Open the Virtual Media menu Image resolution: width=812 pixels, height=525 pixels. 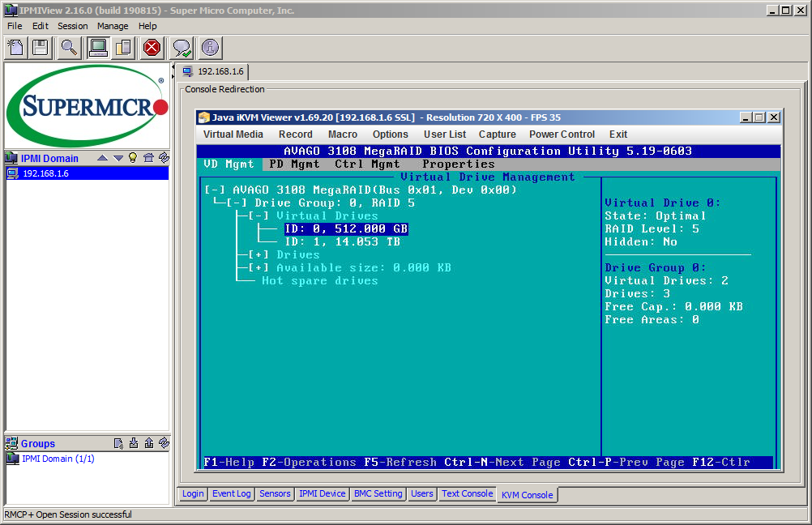pos(233,134)
